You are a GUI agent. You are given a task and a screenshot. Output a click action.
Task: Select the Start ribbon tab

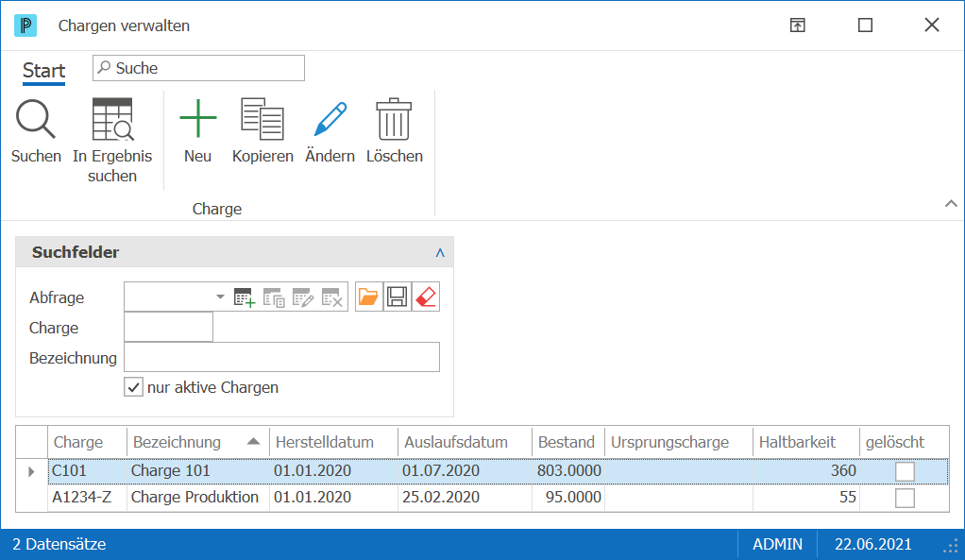click(43, 71)
